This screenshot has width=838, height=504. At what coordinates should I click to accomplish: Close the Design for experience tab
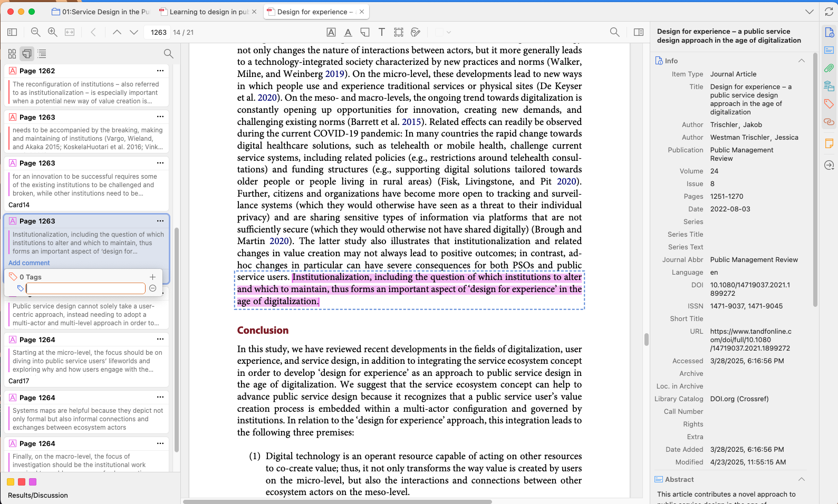362,12
